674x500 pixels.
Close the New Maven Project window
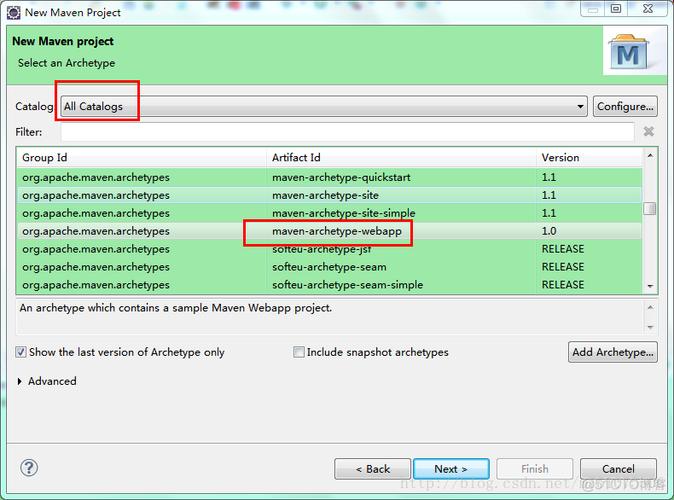pos(648,9)
